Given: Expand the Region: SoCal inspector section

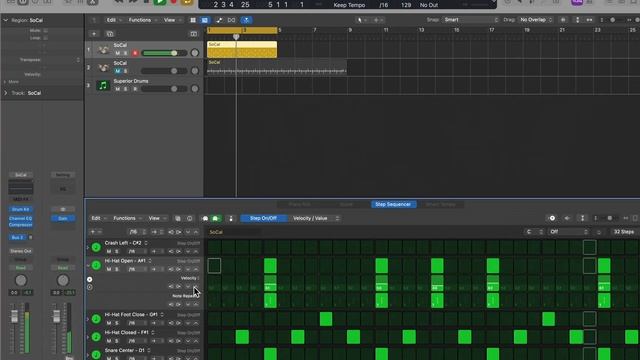Looking at the screenshot, I should [5, 20].
